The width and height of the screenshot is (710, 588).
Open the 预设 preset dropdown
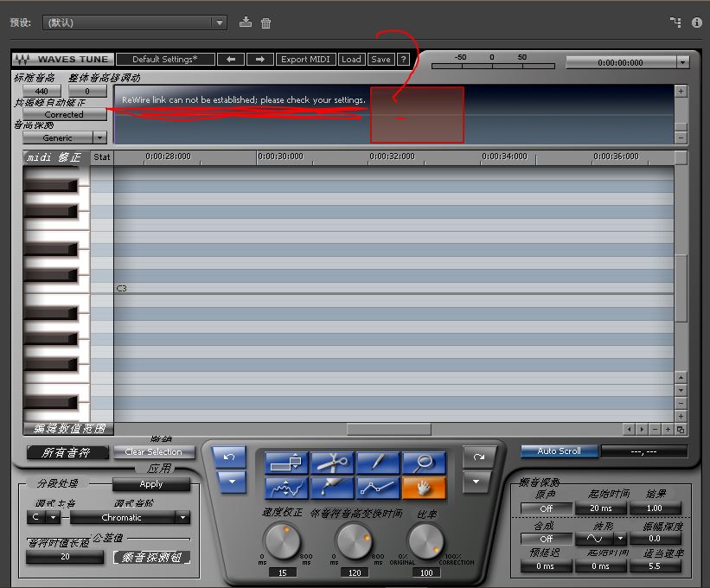(x=135, y=22)
